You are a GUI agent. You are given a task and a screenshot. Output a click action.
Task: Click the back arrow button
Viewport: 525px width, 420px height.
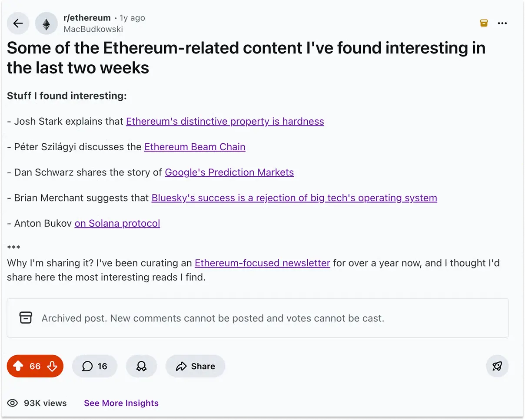click(x=18, y=23)
